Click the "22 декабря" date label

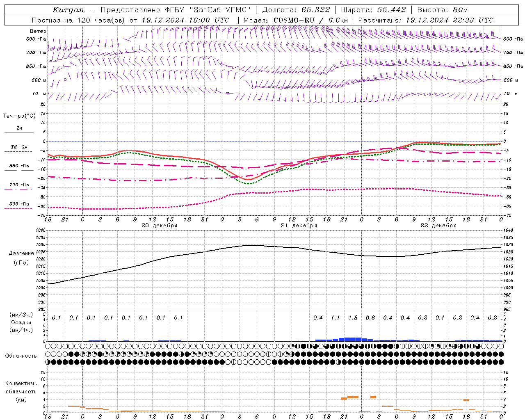click(438, 225)
